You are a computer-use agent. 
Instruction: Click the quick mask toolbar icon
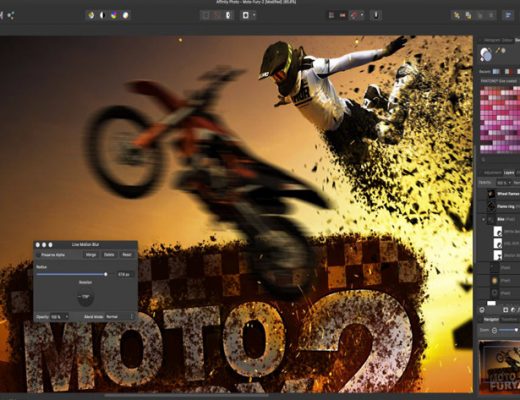pyautogui.click(x=246, y=15)
